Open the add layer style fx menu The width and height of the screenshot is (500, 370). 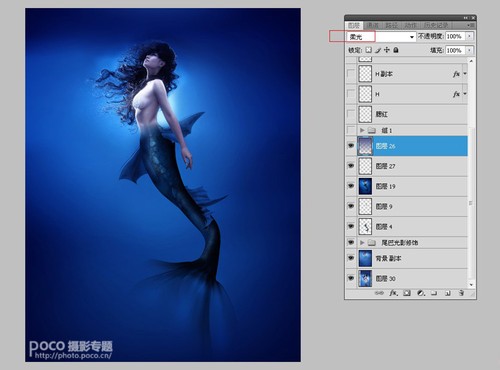pyautogui.click(x=393, y=293)
